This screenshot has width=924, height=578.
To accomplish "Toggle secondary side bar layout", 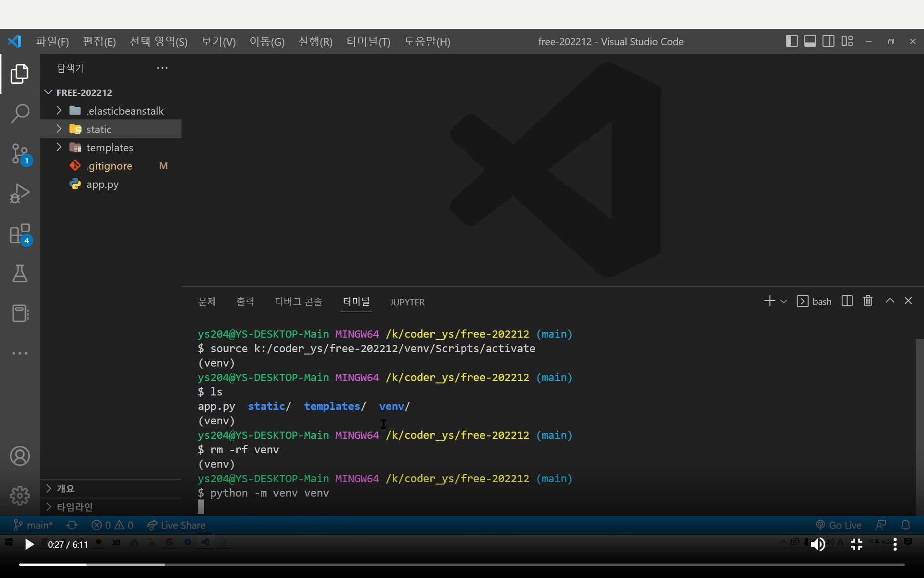I will point(828,41).
